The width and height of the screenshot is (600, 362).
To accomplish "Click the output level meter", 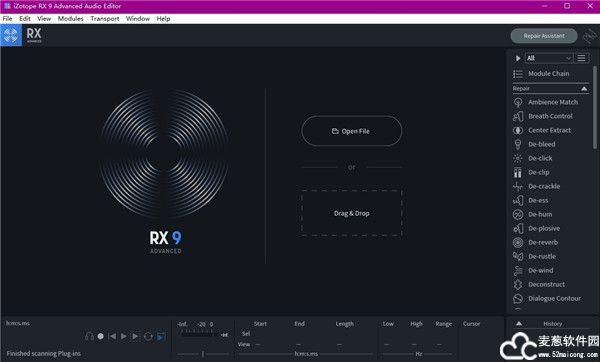I will [199, 334].
